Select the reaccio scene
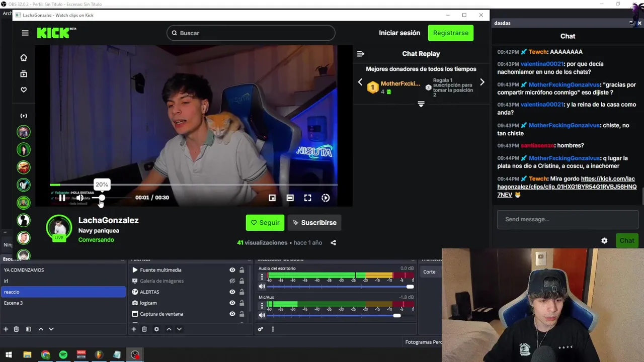The height and width of the screenshot is (362, 644). tap(63, 292)
